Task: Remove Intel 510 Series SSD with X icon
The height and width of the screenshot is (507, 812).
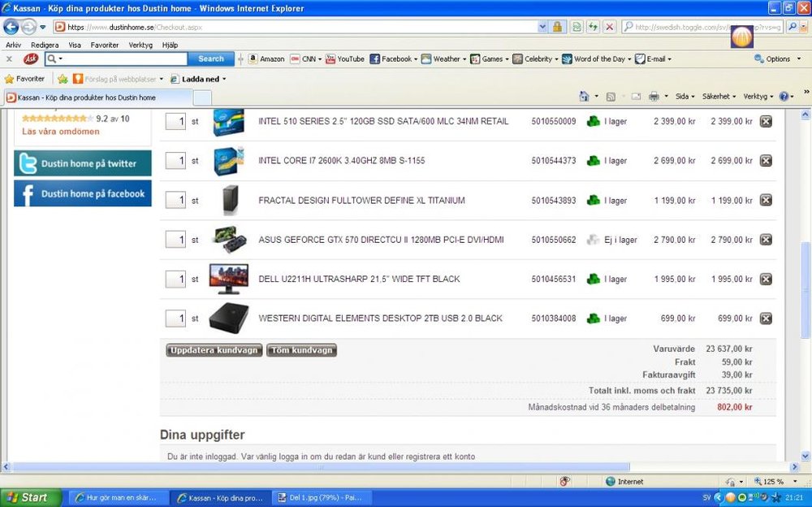Action: (766, 121)
